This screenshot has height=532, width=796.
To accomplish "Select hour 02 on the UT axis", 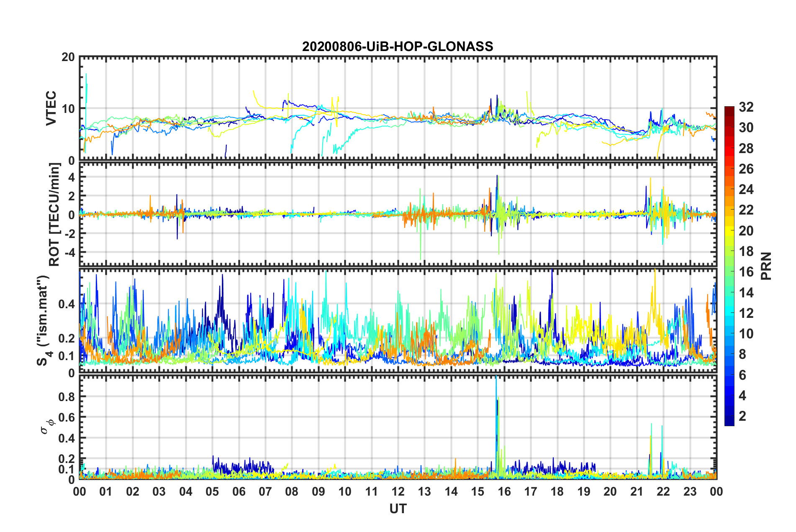I will (133, 492).
